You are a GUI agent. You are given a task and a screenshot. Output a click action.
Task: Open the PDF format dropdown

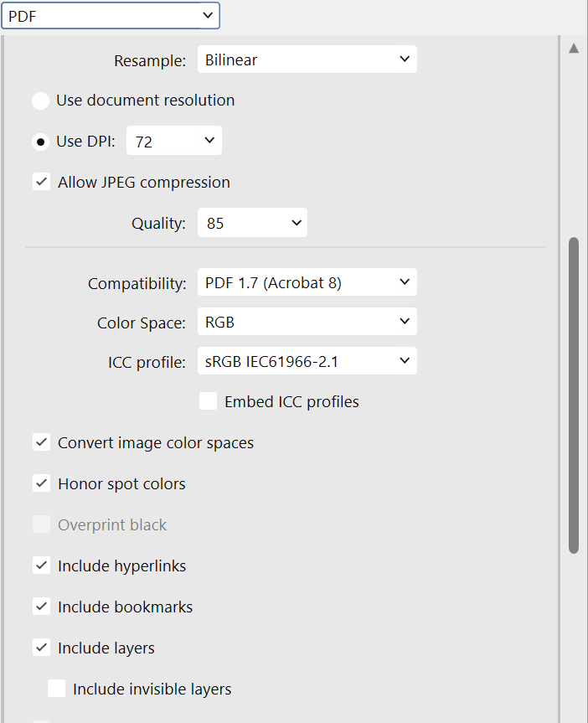pyautogui.click(x=111, y=16)
